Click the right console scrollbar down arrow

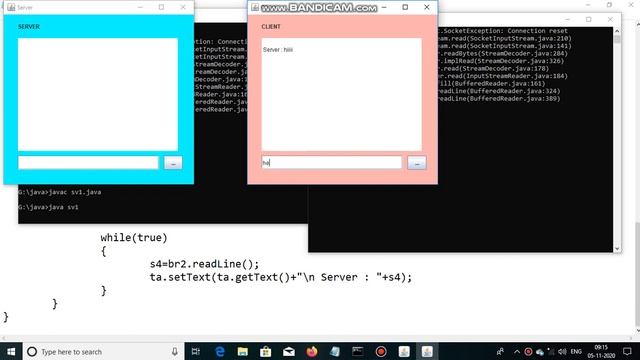[x=617, y=249]
